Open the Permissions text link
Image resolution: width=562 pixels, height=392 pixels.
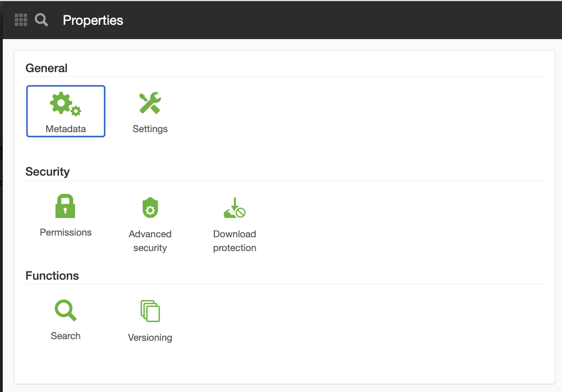coord(66,232)
